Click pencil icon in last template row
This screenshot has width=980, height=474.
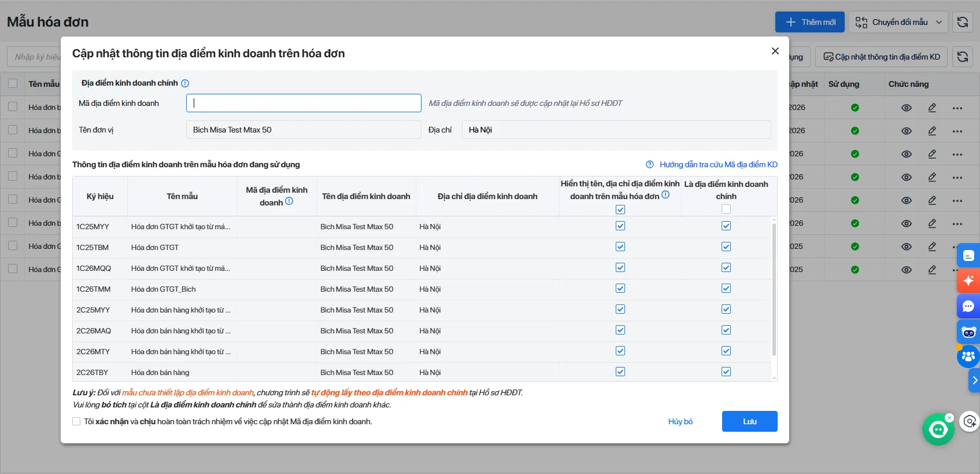coord(932,270)
